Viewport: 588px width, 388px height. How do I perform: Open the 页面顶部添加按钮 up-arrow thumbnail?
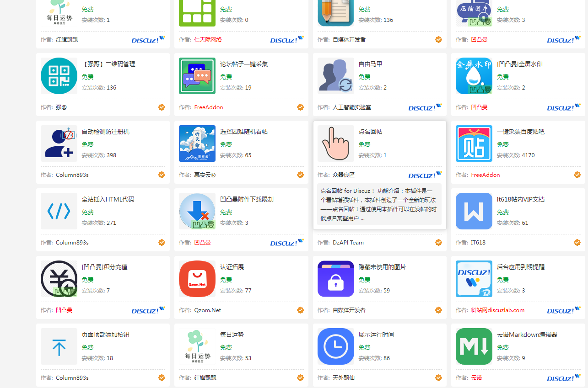point(59,346)
